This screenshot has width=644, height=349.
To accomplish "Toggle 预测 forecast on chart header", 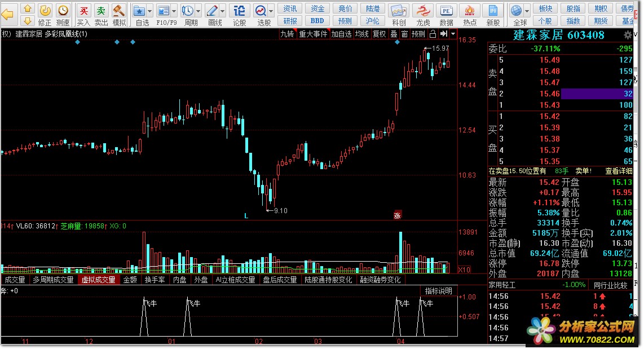I will 418,34.
